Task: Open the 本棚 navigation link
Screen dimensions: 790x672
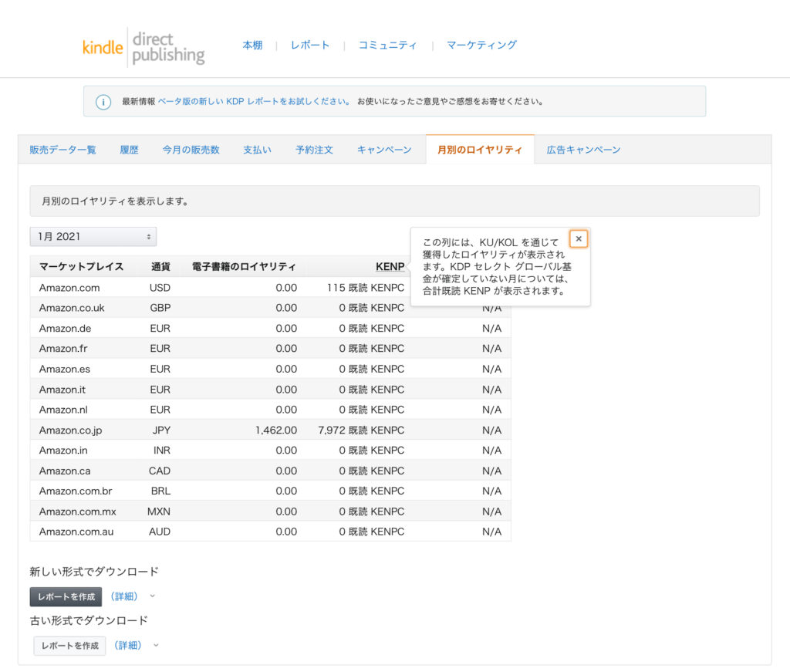Action: pyautogui.click(x=252, y=46)
